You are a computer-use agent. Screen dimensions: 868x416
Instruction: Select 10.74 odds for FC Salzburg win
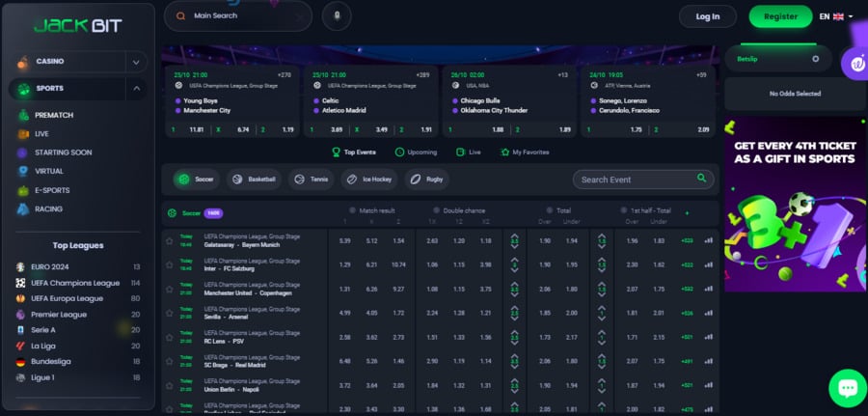398,264
